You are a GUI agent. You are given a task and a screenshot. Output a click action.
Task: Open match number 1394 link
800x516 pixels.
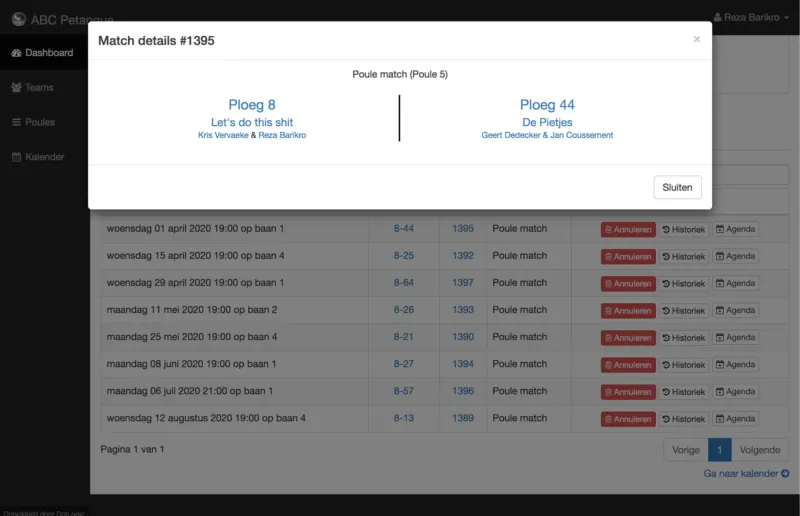(x=463, y=364)
